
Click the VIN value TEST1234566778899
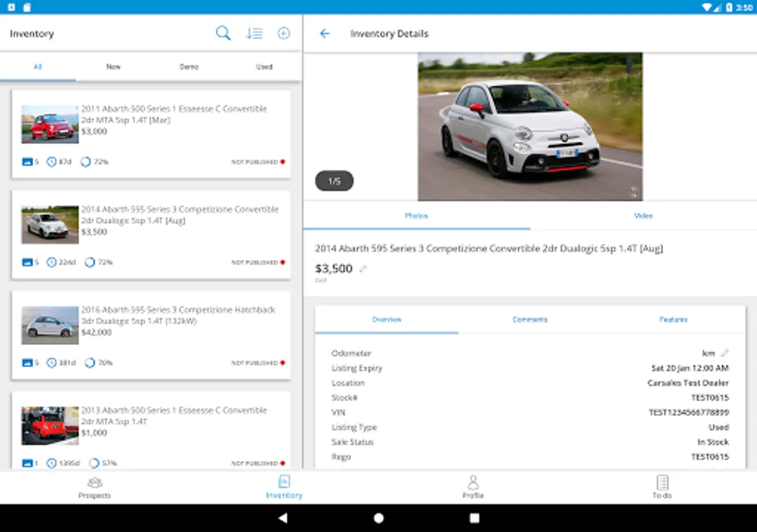point(688,413)
